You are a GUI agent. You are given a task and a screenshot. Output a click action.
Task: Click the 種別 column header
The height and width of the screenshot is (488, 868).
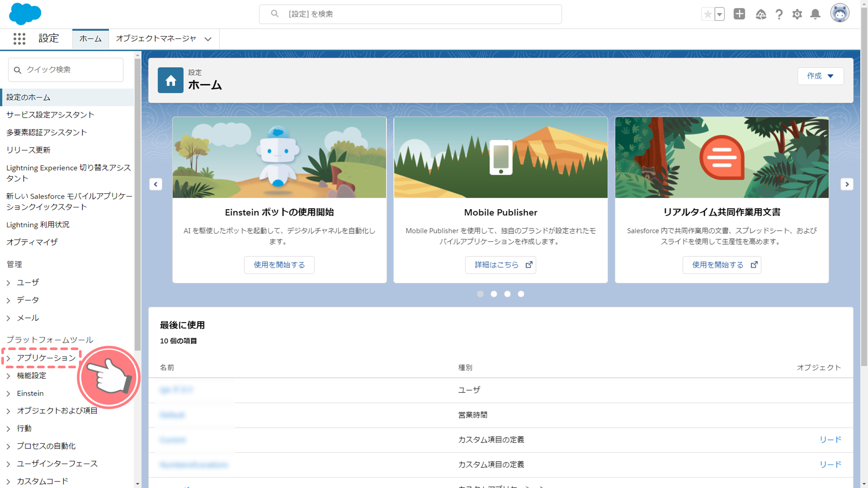(x=465, y=367)
